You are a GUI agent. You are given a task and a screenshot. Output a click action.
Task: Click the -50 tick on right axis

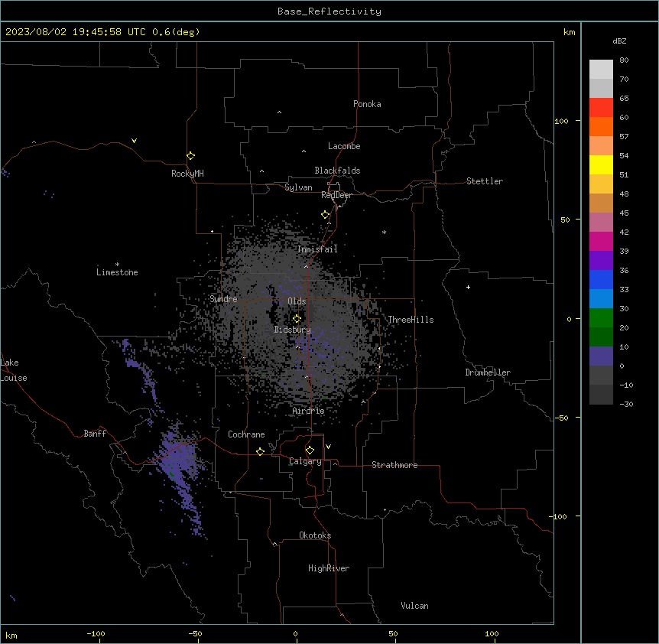coord(561,418)
